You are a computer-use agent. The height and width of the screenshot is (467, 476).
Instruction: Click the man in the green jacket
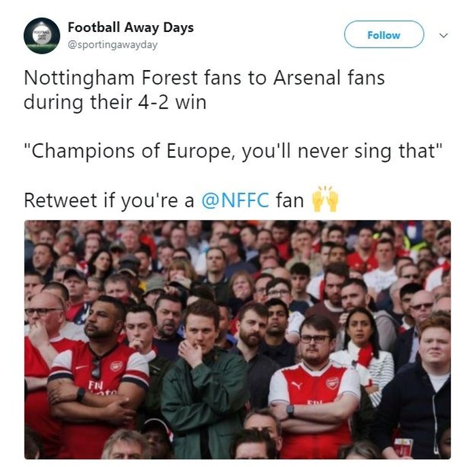point(204,381)
